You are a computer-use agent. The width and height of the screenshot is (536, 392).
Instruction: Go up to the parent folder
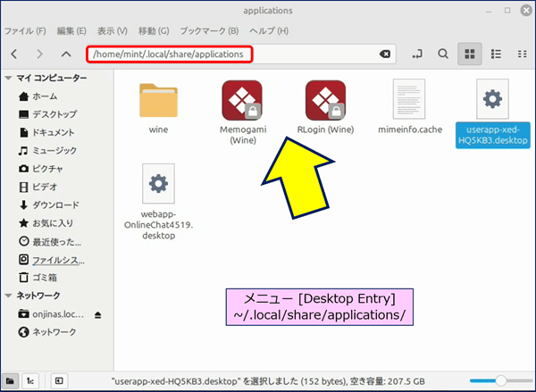(x=66, y=54)
